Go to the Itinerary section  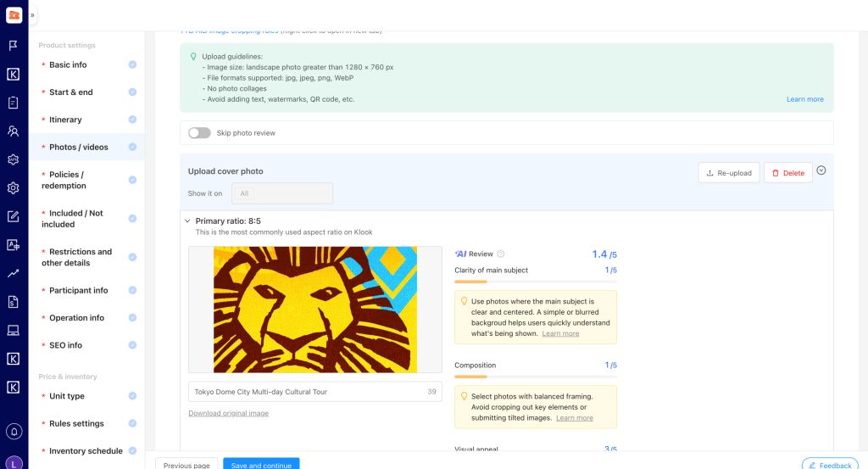[65, 120]
